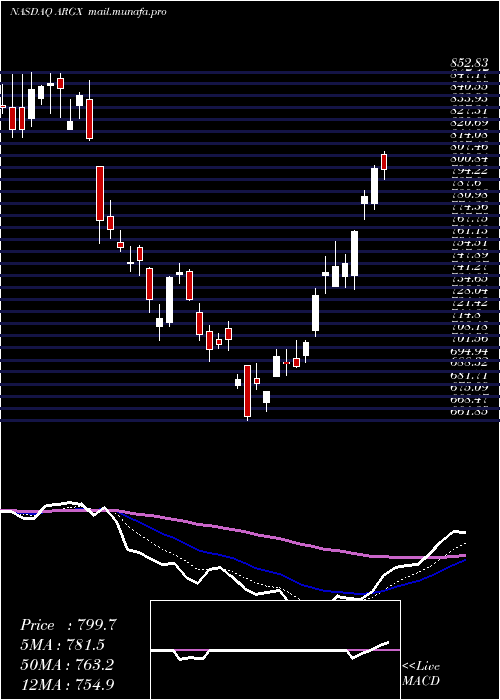Select the 681.71 price axis label
Image resolution: width=500 pixels, height=700 pixels.
(x=469, y=376)
